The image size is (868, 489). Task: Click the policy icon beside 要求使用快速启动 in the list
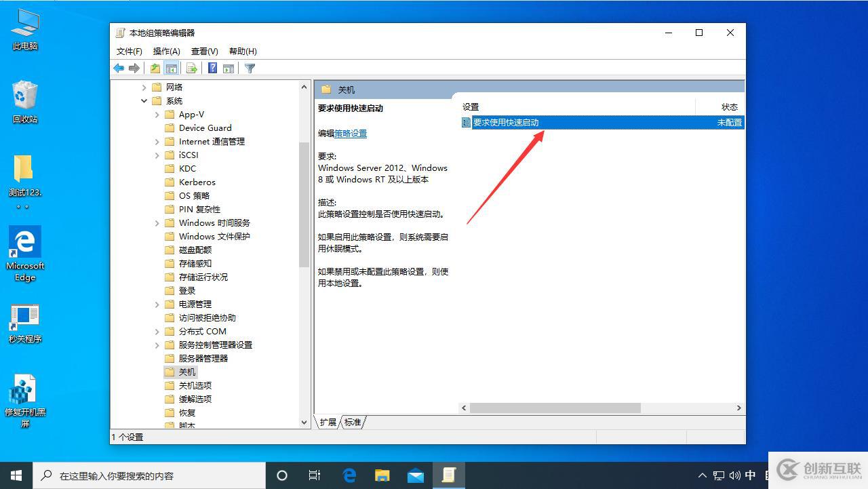pos(466,123)
